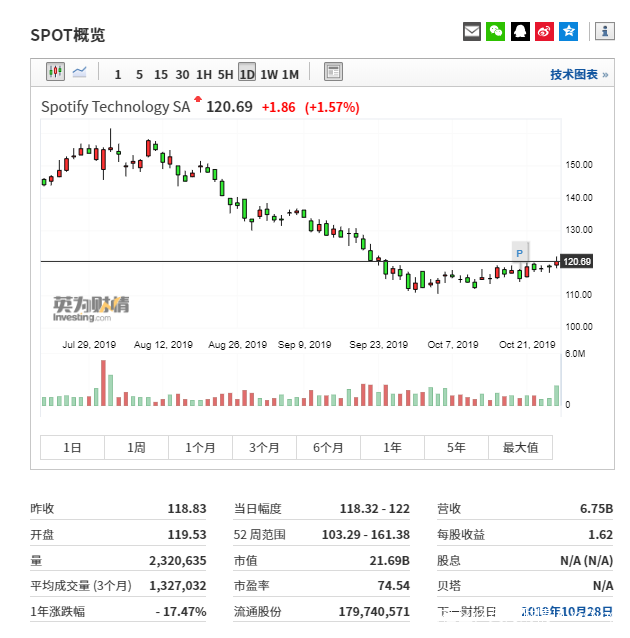The image size is (630, 638).
Task: Select the 5 minute interval
Action: point(139,74)
